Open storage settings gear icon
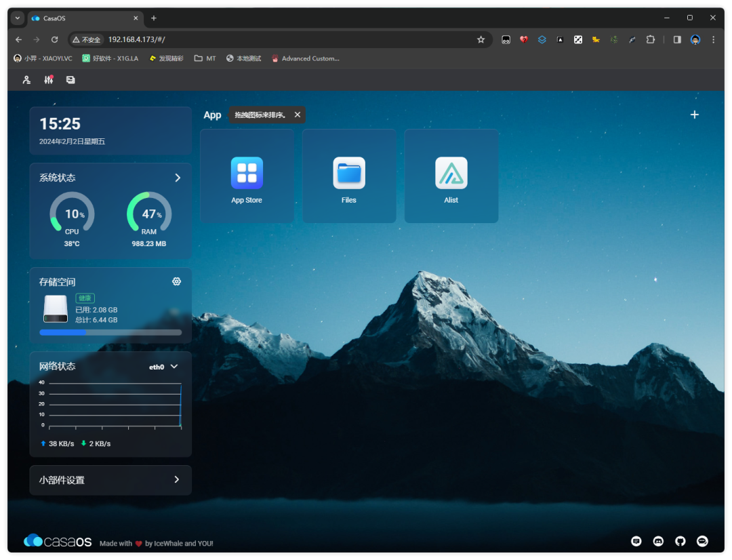The image size is (732, 560). coord(176,281)
